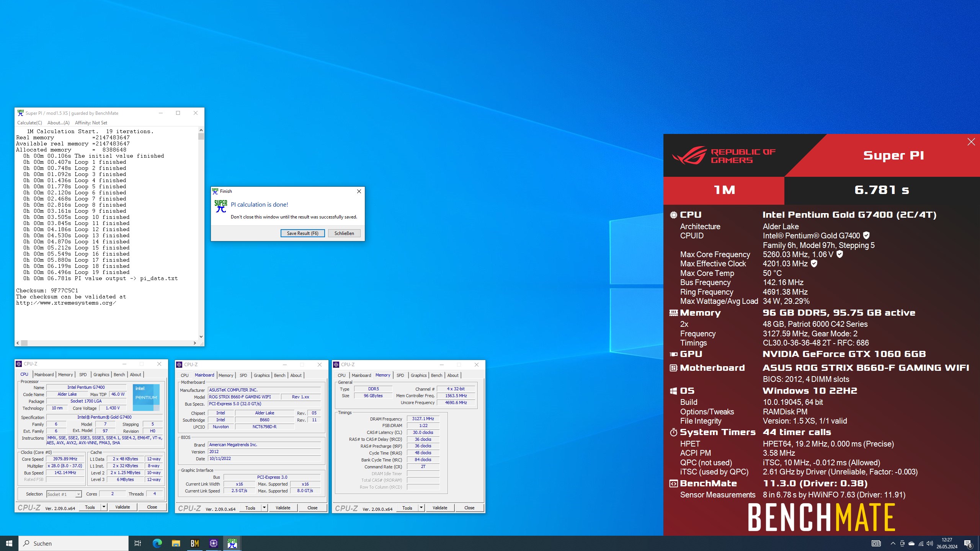This screenshot has height=551, width=980.
Task: Click the Super PI scroll down arrow
Action: (x=201, y=337)
